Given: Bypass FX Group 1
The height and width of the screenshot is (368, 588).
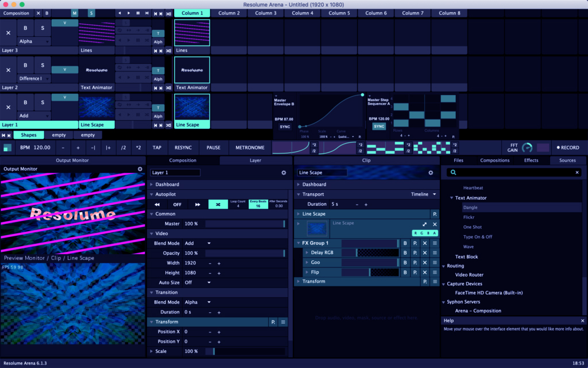Looking at the screenshot, I should pos(405,243).
